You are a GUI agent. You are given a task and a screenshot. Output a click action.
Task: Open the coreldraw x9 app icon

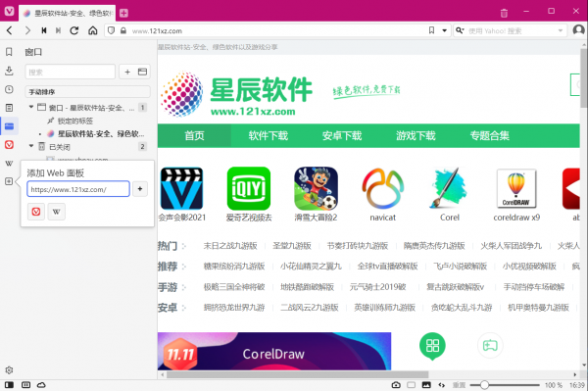(516, 188)
